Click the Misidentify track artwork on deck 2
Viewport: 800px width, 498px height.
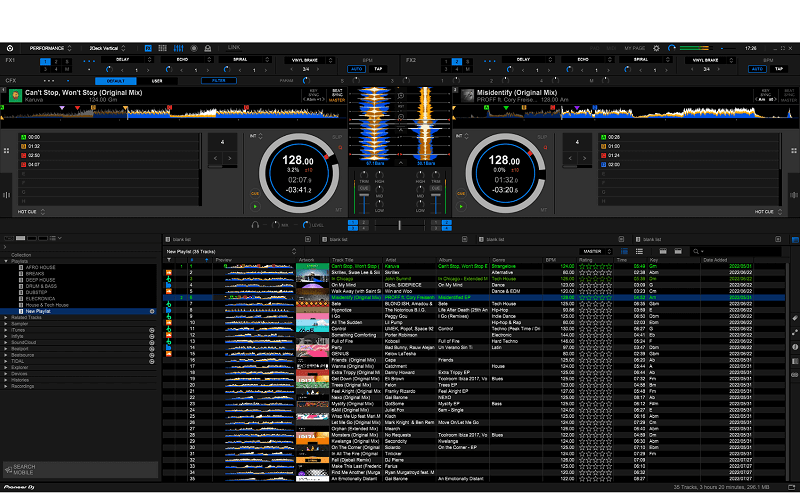pos(467,95)
